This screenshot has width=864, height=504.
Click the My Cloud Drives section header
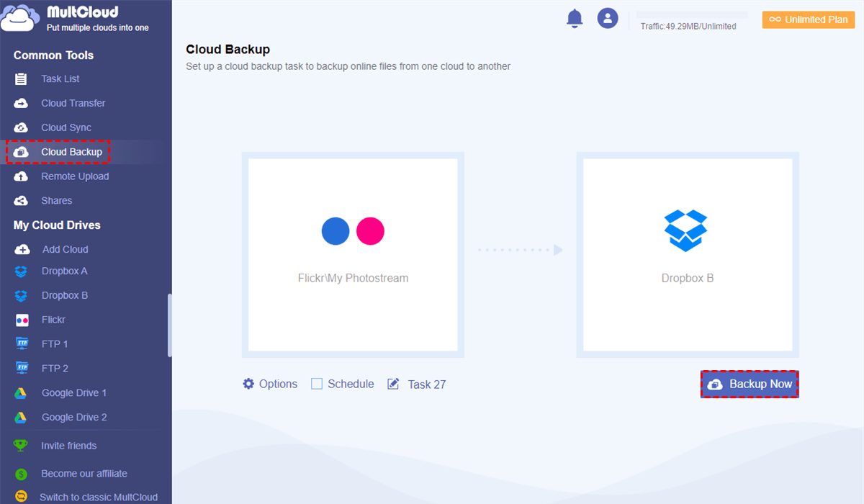point(57,225)
